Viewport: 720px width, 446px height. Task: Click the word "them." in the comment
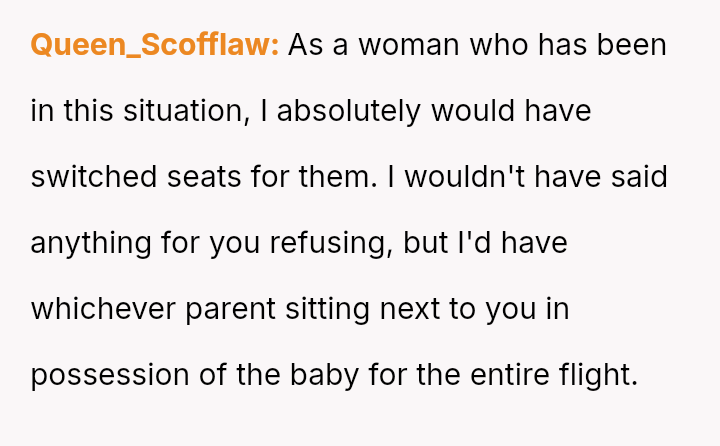[338, 177]
